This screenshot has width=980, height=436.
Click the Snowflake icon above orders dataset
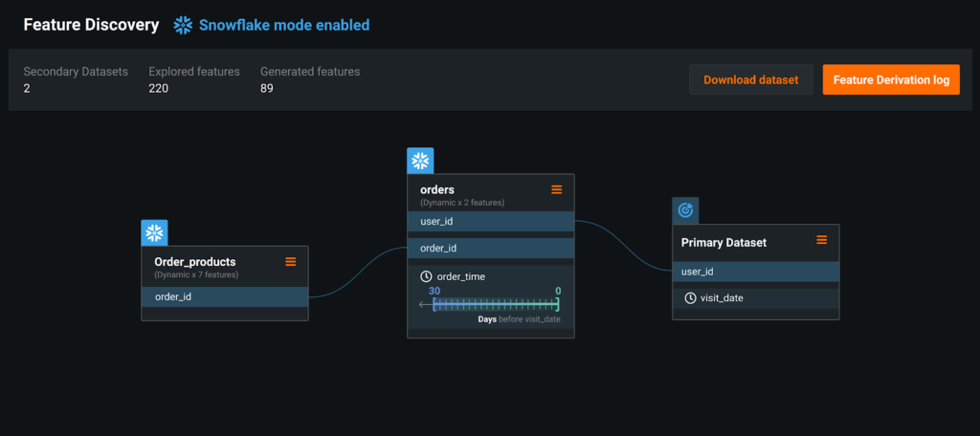tap(420, 161)
